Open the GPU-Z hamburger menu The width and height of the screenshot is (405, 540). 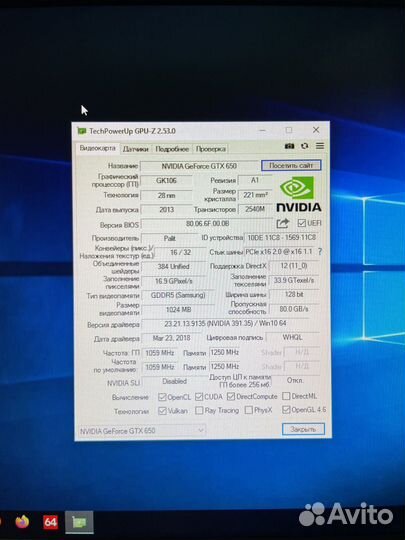coord(320,146)
